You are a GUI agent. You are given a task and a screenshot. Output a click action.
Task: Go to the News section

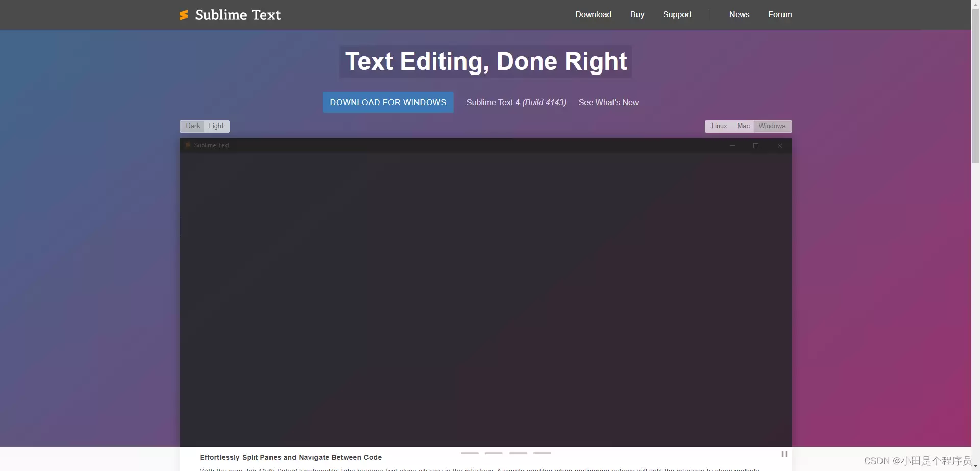(x=739, y=15)
